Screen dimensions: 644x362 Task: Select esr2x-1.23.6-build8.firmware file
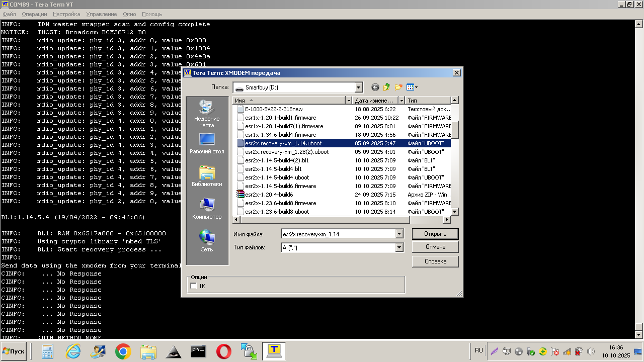tap(280, 203)
